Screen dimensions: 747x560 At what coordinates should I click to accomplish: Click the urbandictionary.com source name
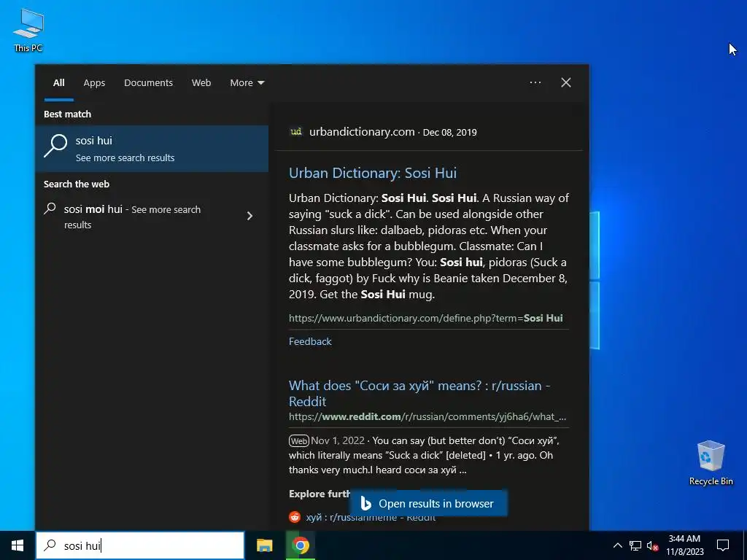tap(362, 132)
